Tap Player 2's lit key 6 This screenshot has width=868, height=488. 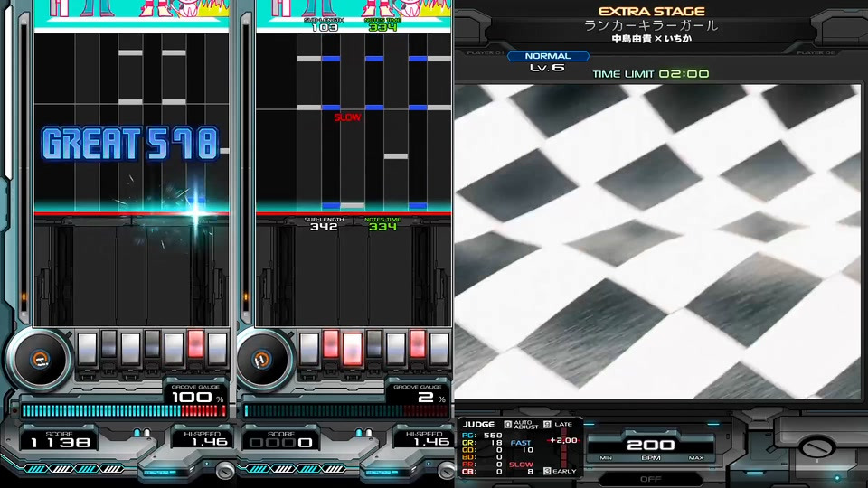click(418, 344)
